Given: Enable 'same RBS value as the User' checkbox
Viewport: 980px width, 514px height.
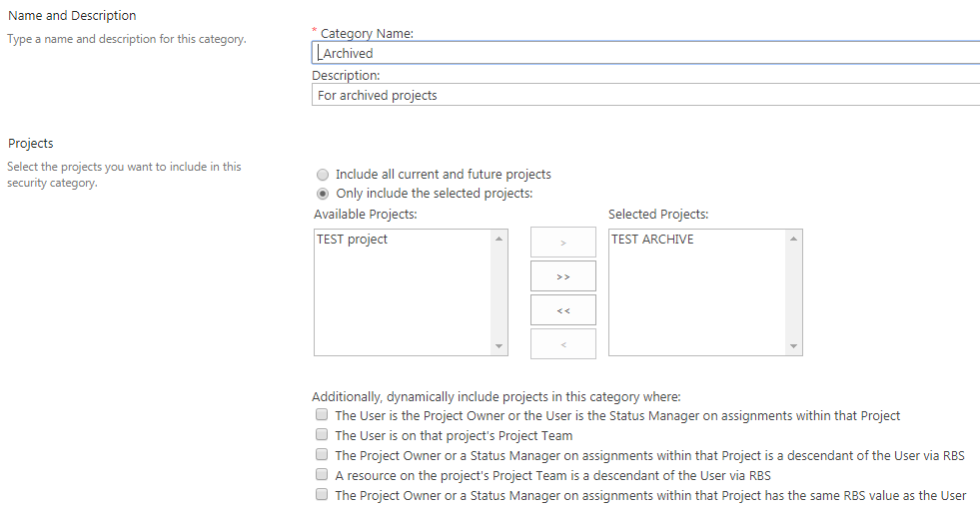Looking at the screenshot, I should coord(322,495).
